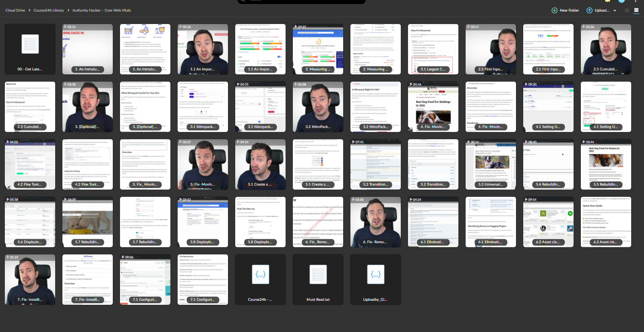
Task: Open the 5.3 Universal... video thumbnail
Action: click(491, 164)
